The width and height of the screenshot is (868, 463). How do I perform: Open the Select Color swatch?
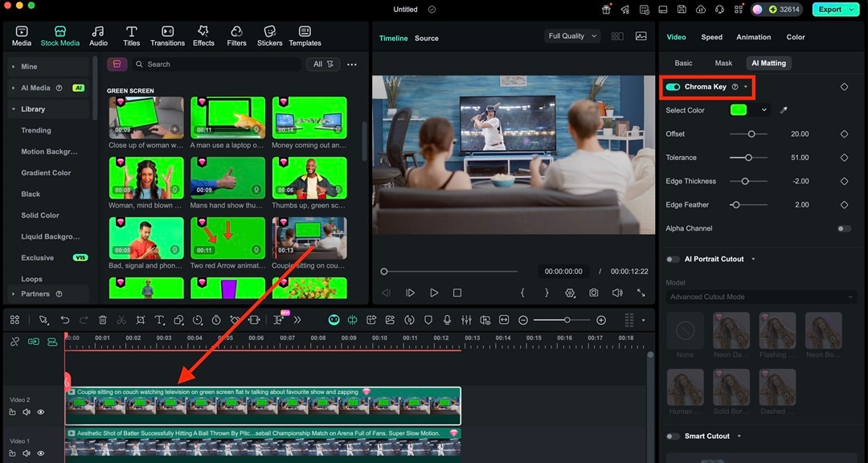(739, 109)
